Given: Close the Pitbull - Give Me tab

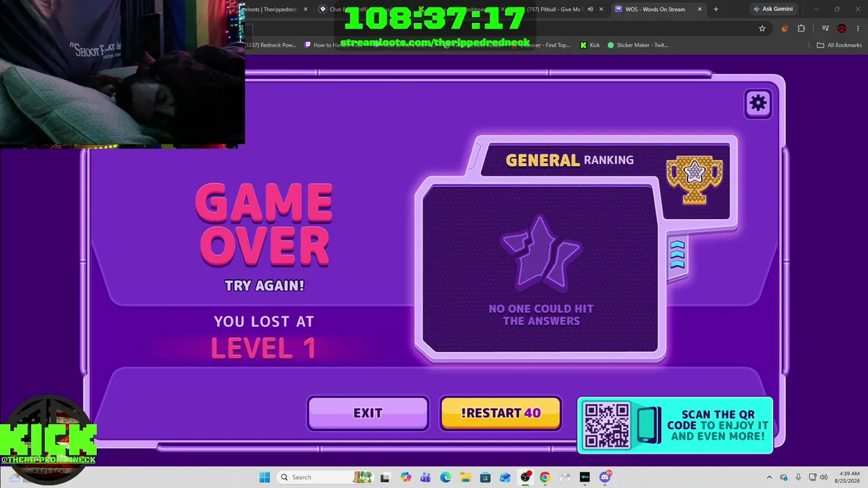Looking at the screenshot, I should click(601, 9).
